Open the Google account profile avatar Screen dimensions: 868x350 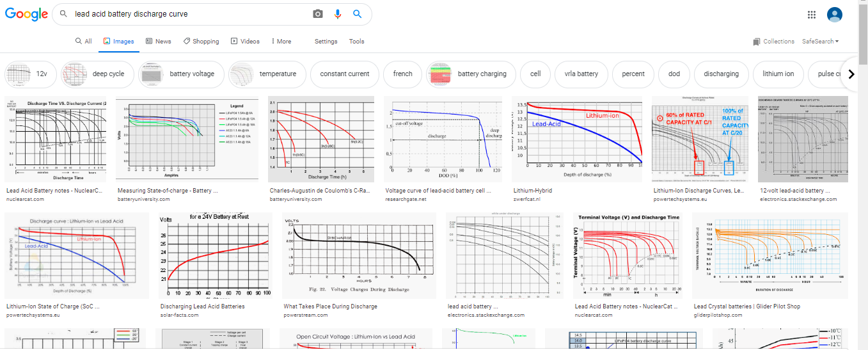[x=834, y=15]
